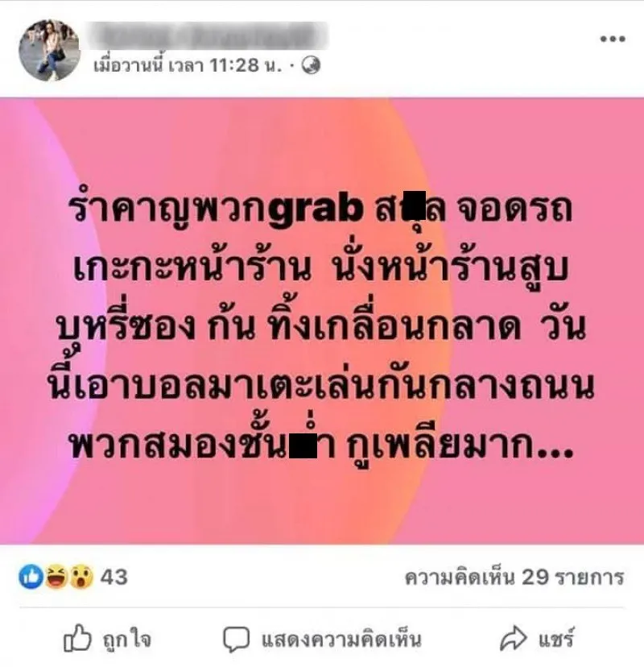644x667 pixels.
Task: Expand the ความคิดเห็น 29 รายการ comments list
Action: (x=514, y=578)
